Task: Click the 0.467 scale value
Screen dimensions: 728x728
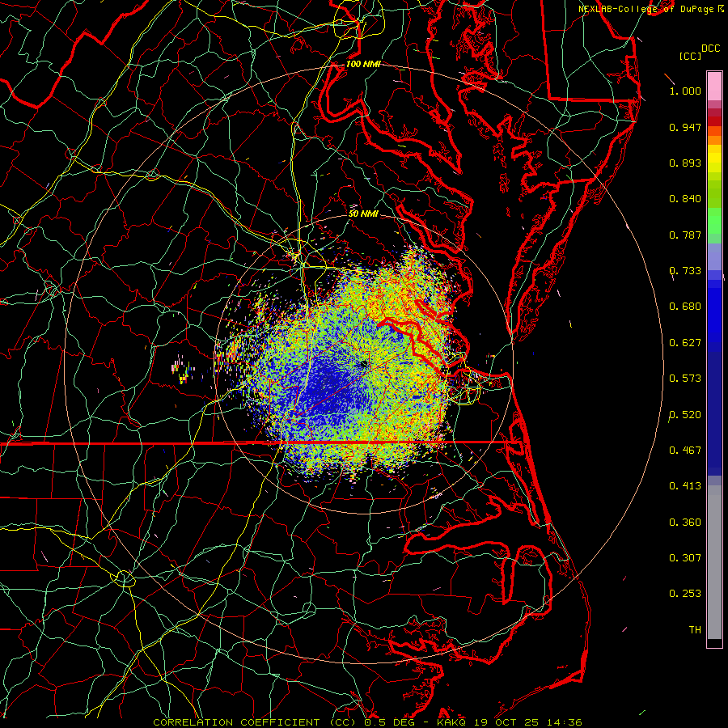Action: (685, 451)
